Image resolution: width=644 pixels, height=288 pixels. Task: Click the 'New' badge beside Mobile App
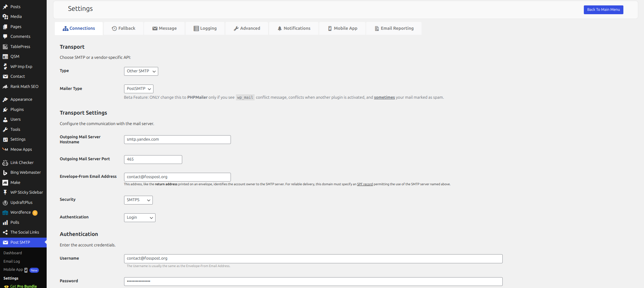[x=34, y=270]
